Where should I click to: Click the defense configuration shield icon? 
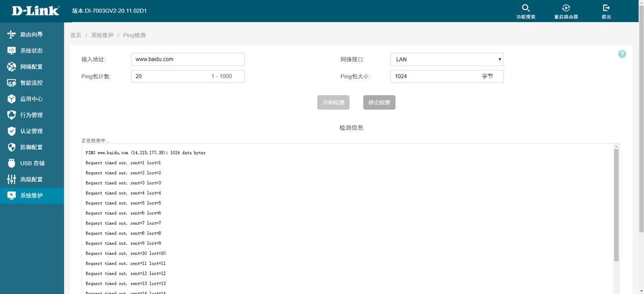11,147
